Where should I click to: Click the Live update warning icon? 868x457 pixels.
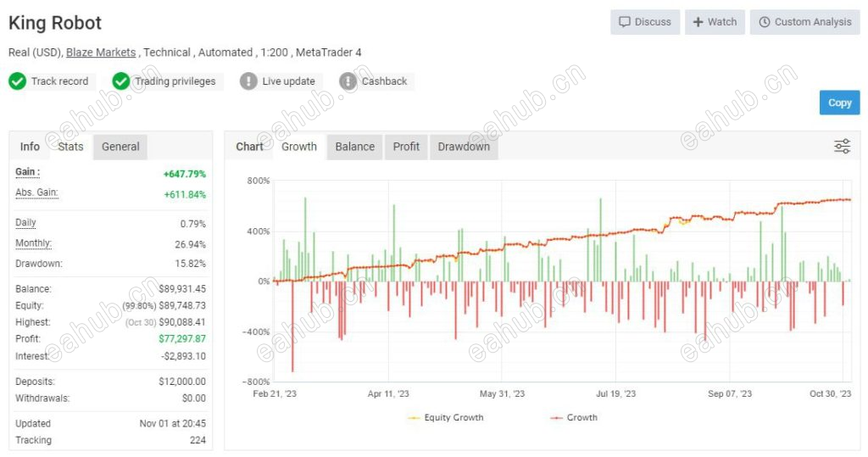point(248,81)
